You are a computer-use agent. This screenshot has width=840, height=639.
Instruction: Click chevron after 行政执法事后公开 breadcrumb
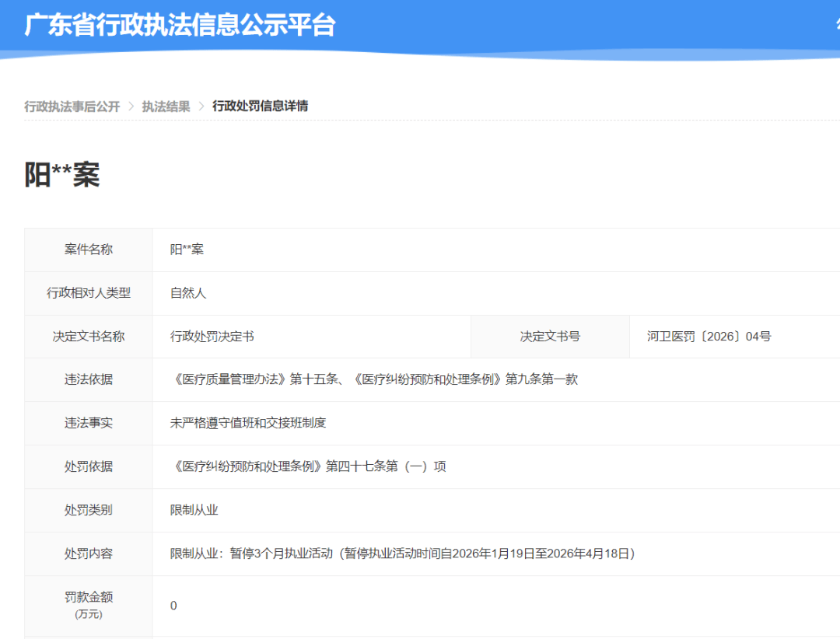pos(131,106)
